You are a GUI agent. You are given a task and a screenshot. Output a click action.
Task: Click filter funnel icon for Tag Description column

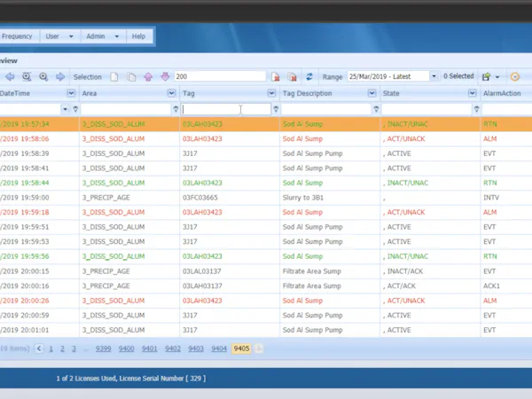[376, 109]
